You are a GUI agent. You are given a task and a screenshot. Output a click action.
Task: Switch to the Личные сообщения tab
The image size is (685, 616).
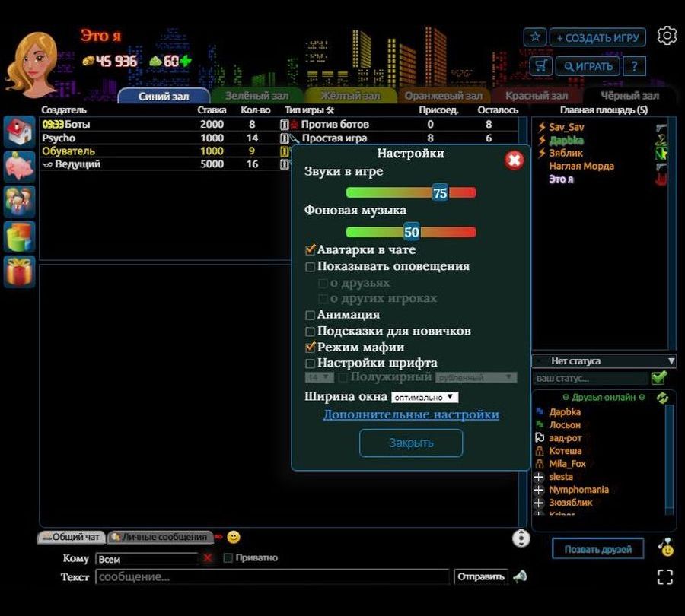[x=158, y=537]
